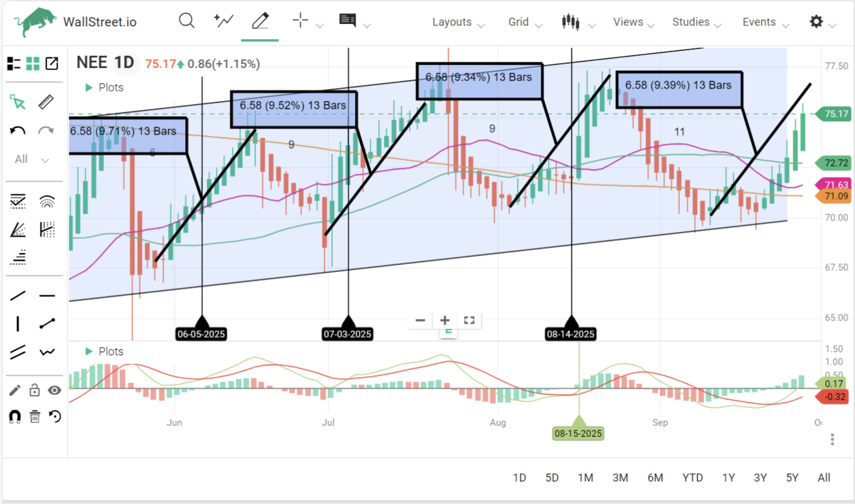Viewport: 855px width, 504px height.
Task: Toggle the magnet snap mode
Action: point(15,417)
